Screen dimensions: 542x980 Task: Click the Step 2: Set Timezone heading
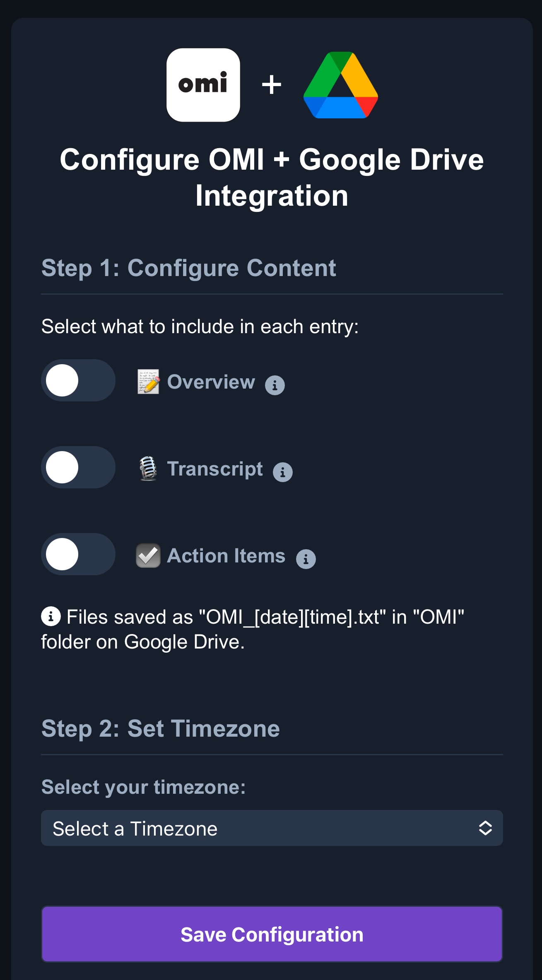[160, 730]
